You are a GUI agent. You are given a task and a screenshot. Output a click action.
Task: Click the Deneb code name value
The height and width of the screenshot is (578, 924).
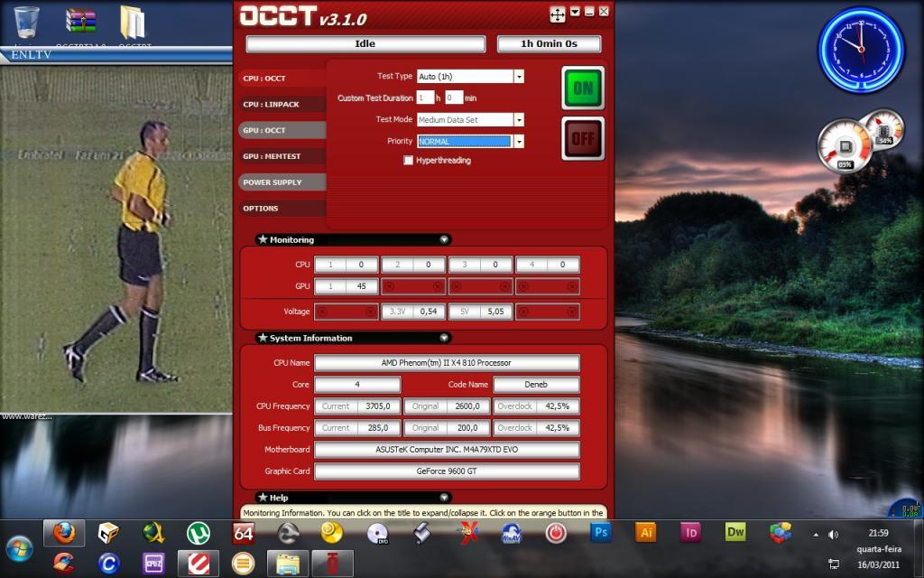click(x=536, y=385)
